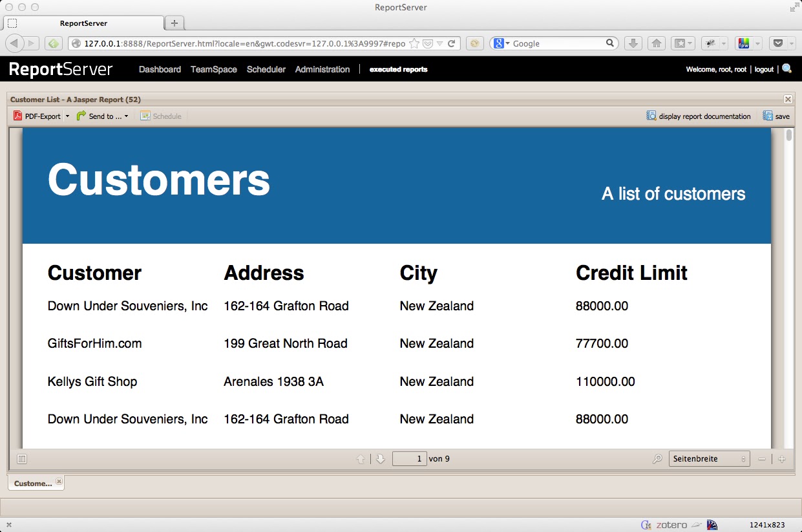Open the PDF-Export dropdown arrow

[x=67, y=116]
